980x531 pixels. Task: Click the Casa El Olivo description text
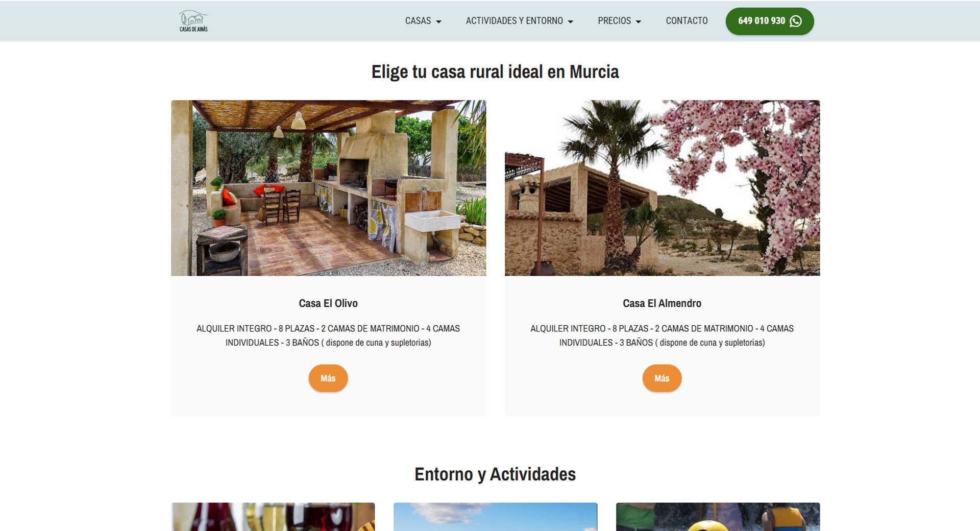[328, 335]
